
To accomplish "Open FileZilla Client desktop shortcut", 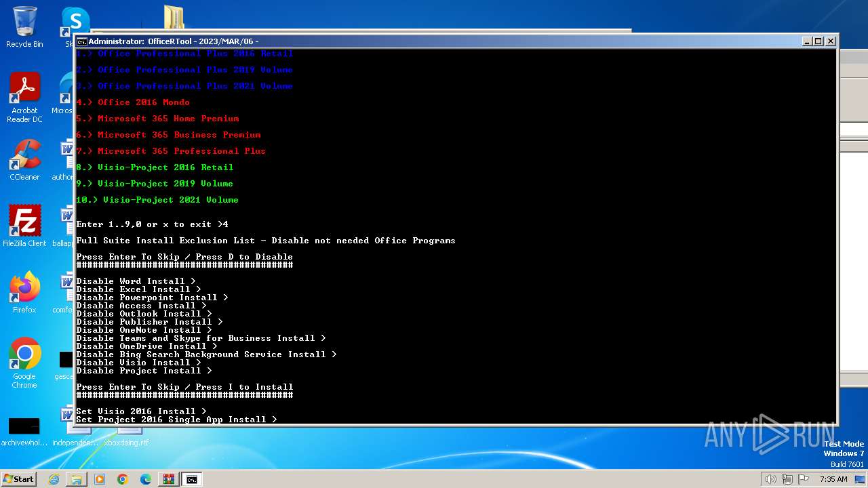I will click(24, 226).
